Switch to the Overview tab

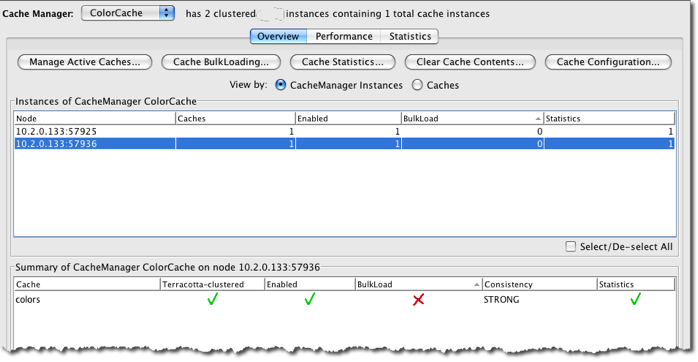[278, 36]
